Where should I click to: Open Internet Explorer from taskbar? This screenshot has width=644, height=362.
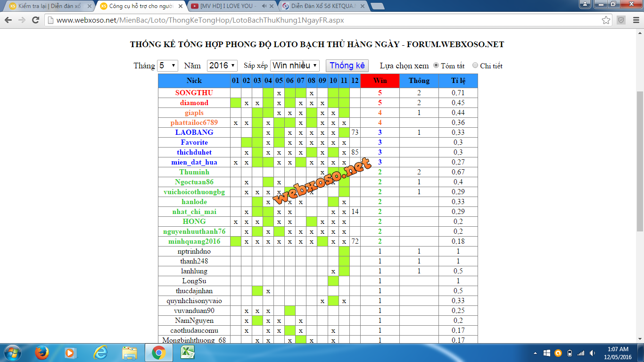tap(100, 353)
